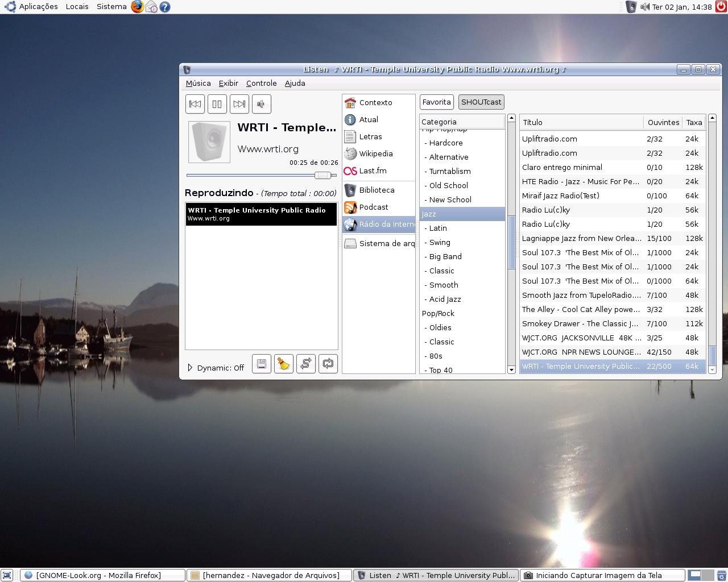Open the Exibir menu
Screen dimensions: 728x582
point(229,83)
